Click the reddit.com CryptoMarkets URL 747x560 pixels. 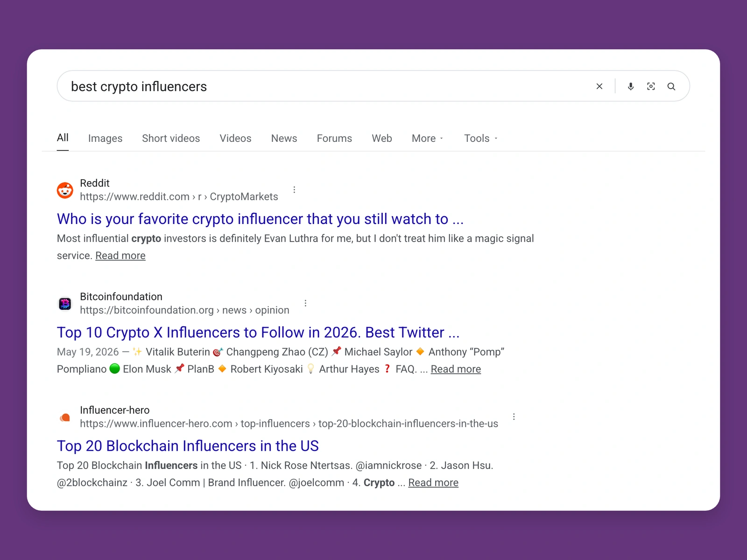pos(179,196)
